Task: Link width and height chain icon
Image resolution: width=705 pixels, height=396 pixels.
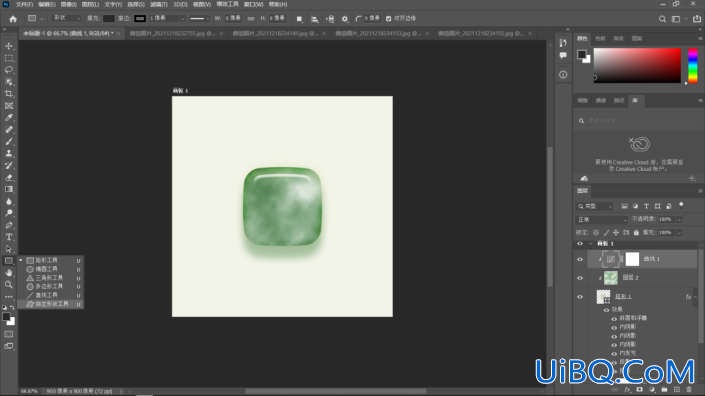Action: pyautogui.click(x=251, y=18)
